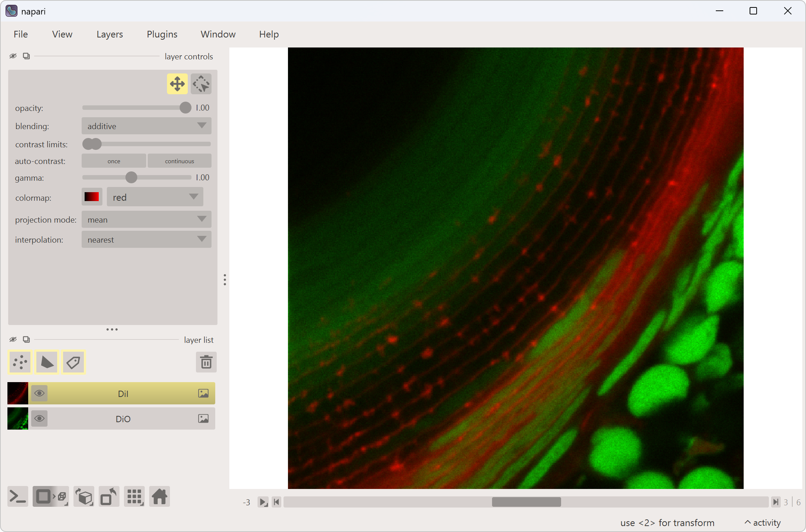This screenshot has width=806, height=532.
Task: Click the red colormap swatch
Action: point(92,197)
